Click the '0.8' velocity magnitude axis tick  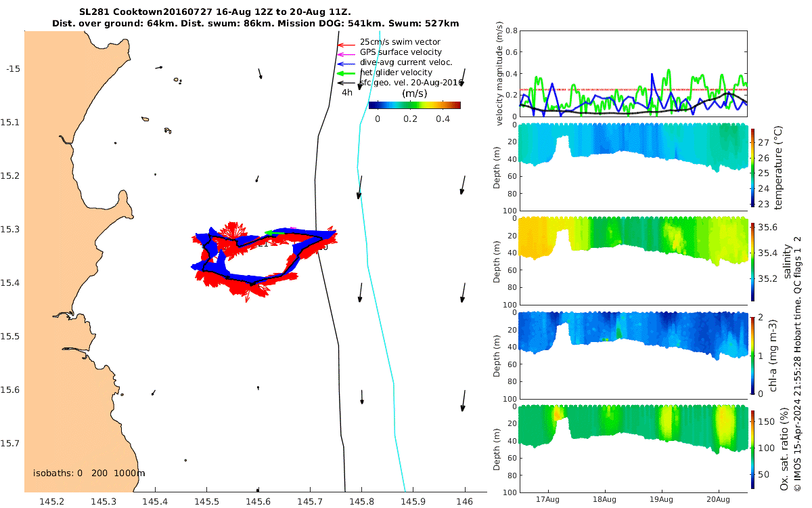(511, 31)
